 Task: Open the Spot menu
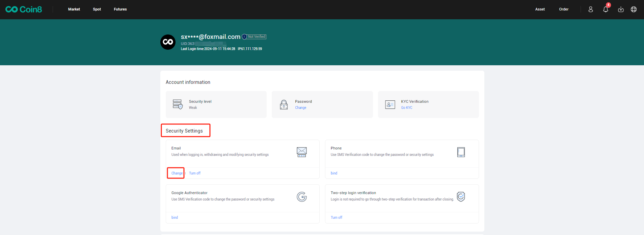[97, 9]
